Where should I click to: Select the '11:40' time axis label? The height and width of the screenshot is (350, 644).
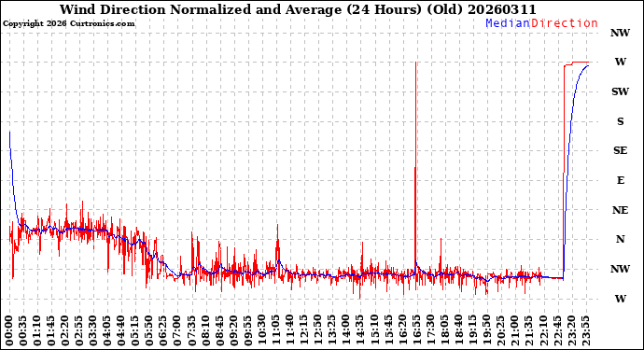coord(289,330)
